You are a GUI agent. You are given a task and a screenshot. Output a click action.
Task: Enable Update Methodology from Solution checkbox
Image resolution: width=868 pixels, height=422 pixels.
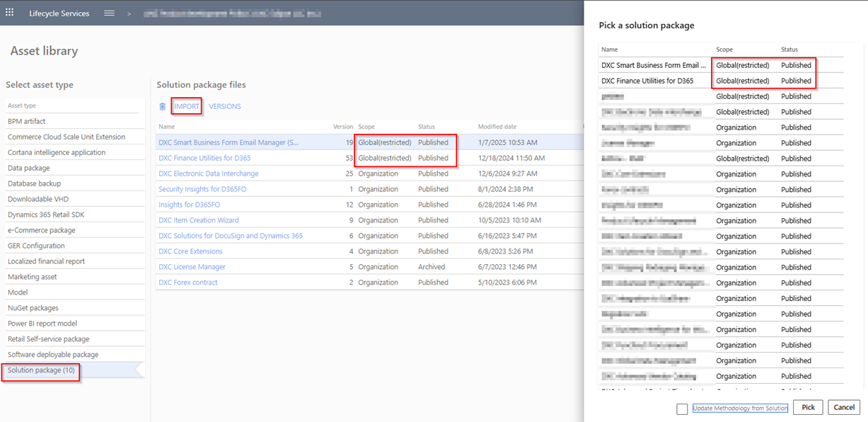pyautogui.click(x=682, y=409)
